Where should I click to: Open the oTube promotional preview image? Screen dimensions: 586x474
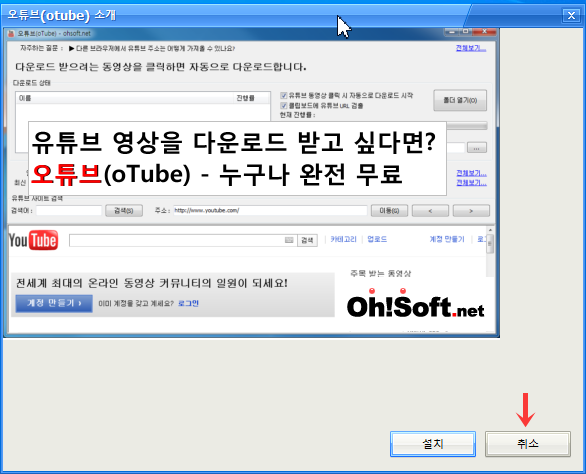point(252,182)
